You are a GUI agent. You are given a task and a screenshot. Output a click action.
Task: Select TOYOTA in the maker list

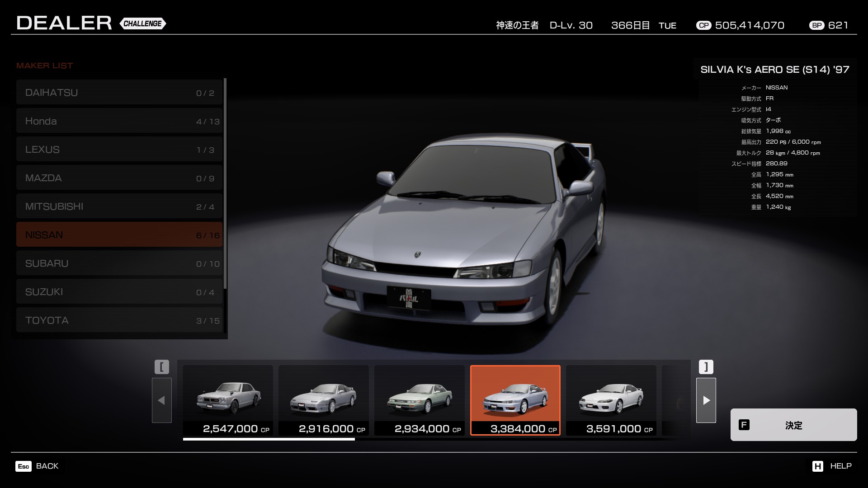point(119,320)
